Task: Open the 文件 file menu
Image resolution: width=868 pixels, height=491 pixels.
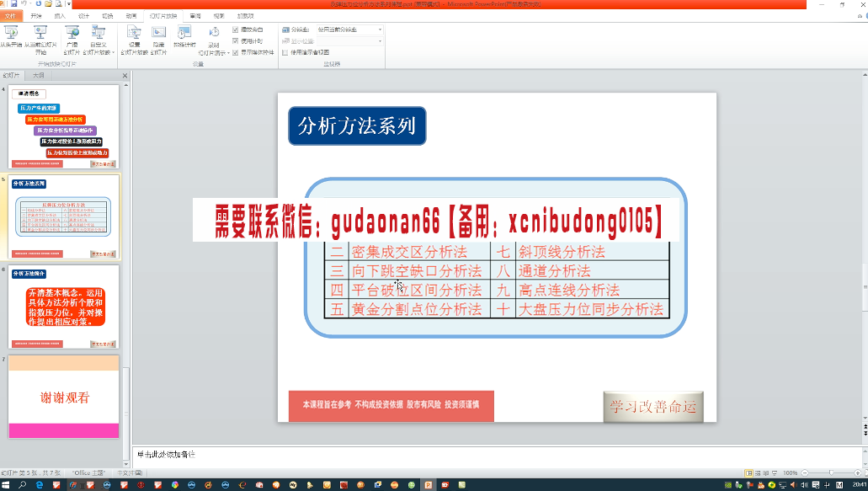Action: pyautogui.click(x=10, y=16)
